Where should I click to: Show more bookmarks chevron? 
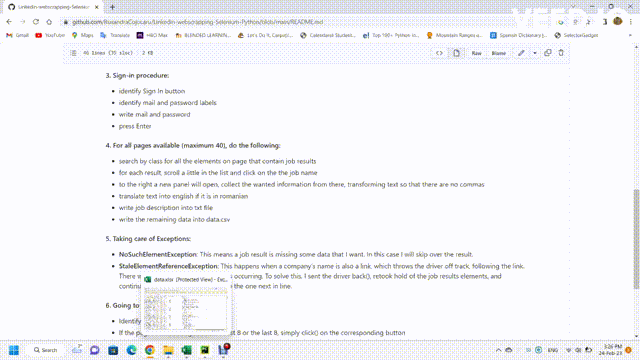click(630, 36)
